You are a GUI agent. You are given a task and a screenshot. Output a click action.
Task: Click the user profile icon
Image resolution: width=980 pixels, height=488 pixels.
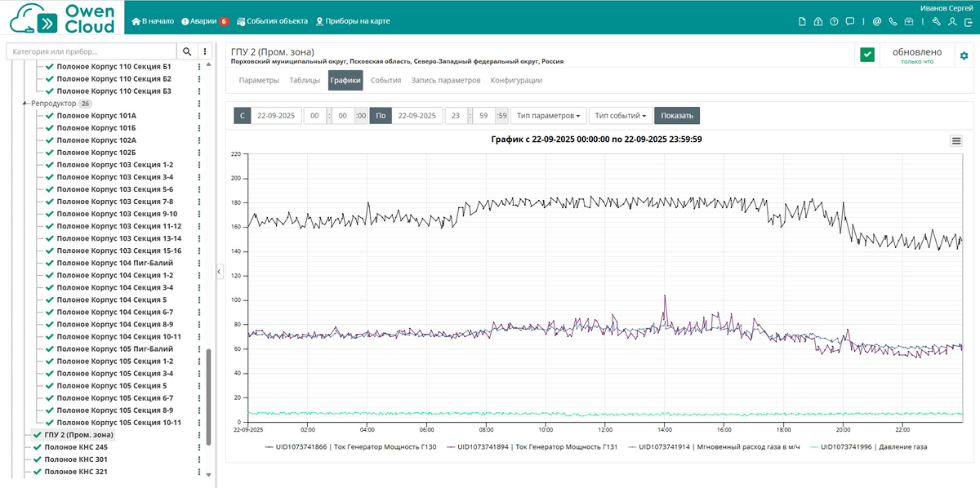click(x=952, y=22)
